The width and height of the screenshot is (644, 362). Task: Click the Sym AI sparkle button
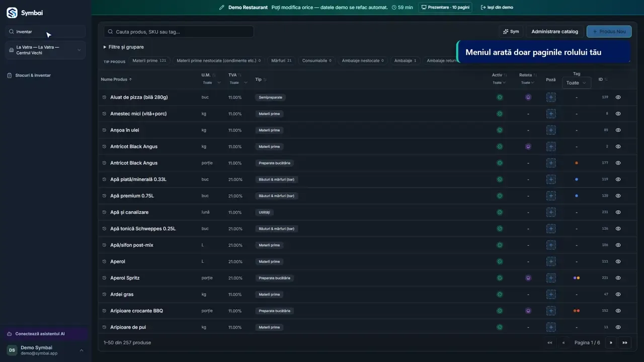click(x=511, y=32)
